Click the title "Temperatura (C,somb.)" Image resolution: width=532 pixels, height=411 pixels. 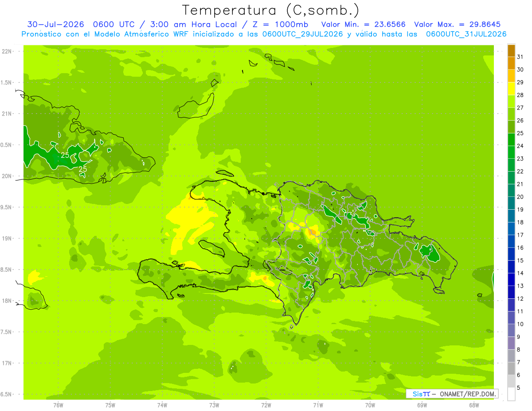tap(271, 11)
